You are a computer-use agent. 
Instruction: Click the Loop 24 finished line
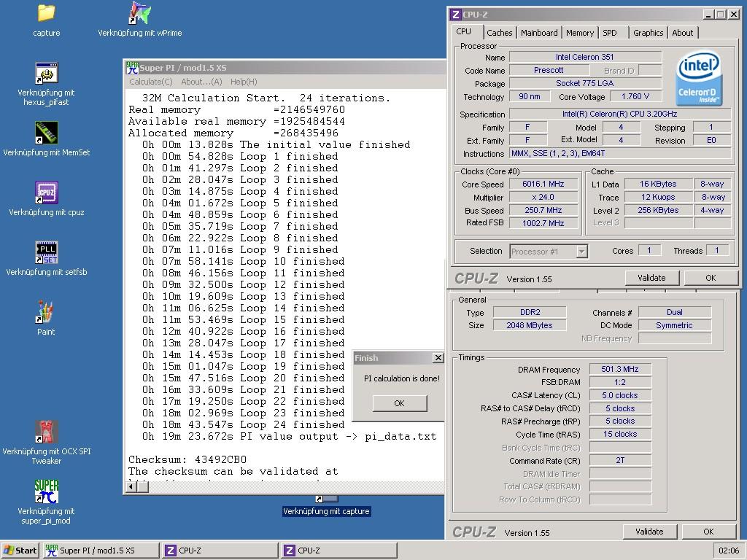point(243,424)
